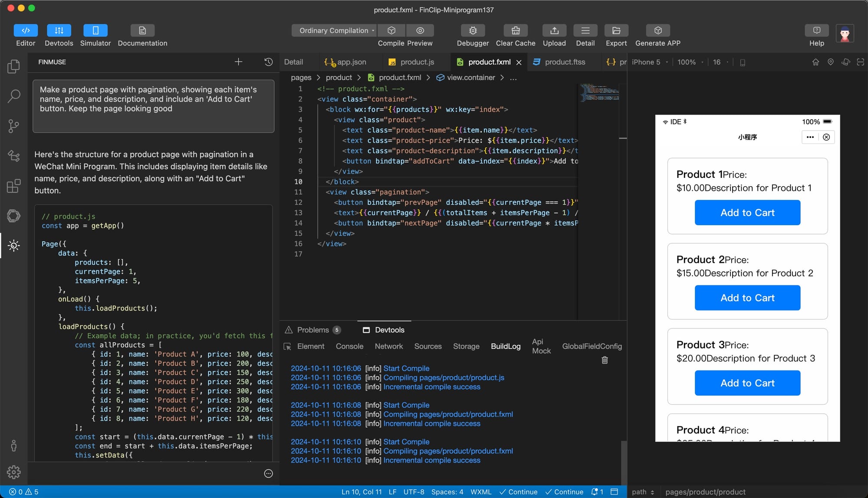Expand the iPhone 5 device dropdown
868x498 pixels.
point(650,62)
